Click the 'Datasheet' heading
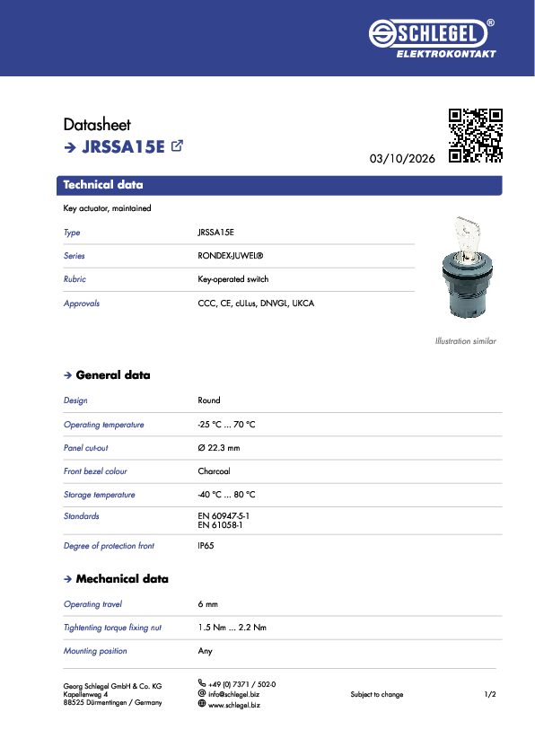 tap(97, 125)
